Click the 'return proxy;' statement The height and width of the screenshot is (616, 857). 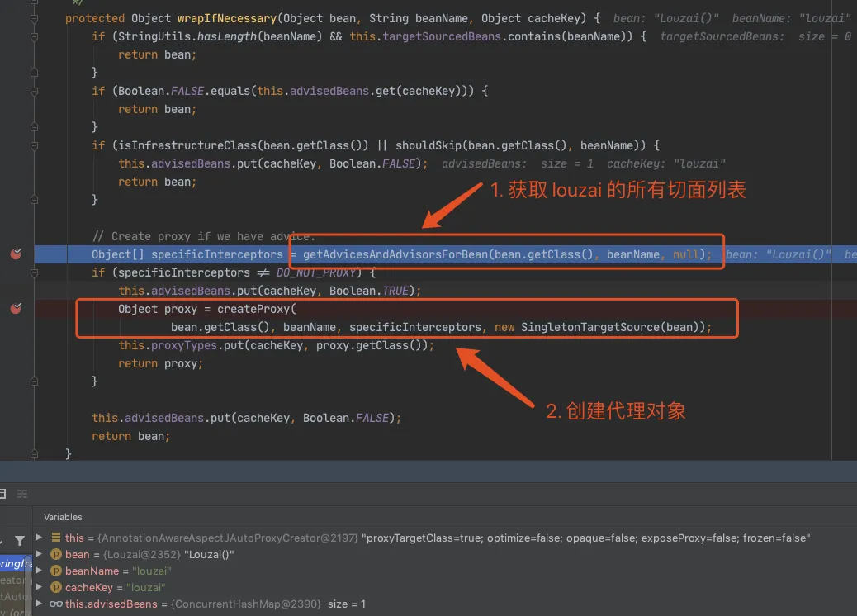tap(161, 363)
